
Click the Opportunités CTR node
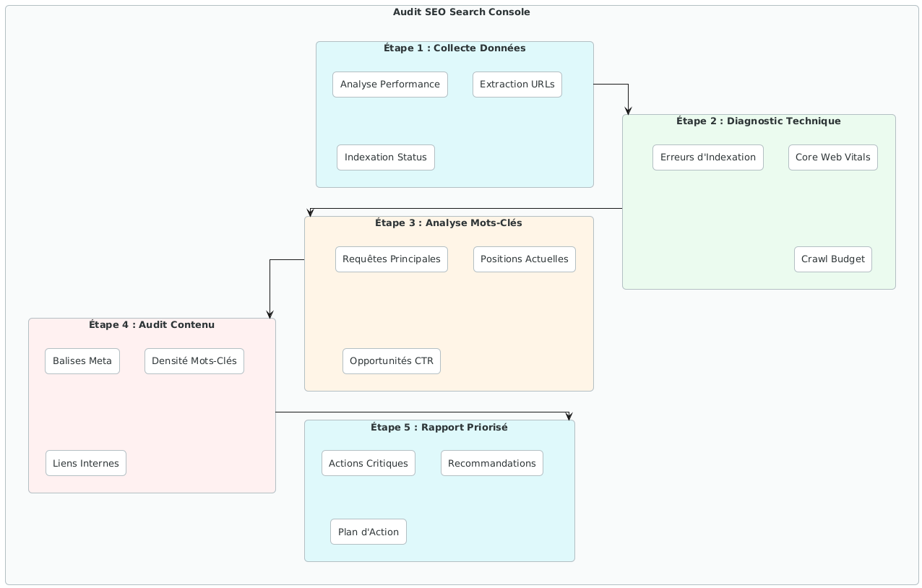[391, 361]
